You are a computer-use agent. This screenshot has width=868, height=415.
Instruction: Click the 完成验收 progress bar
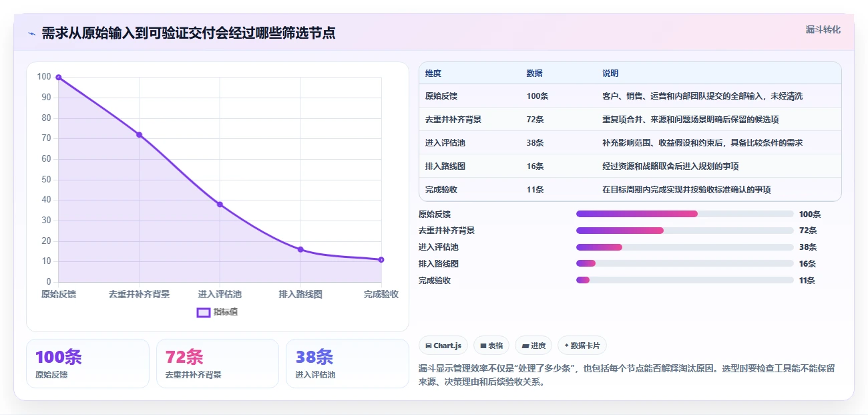pos(685,280)
